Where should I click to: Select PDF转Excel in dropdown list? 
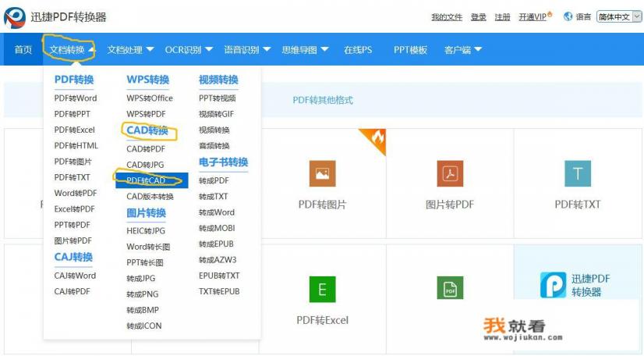(74, 130)
